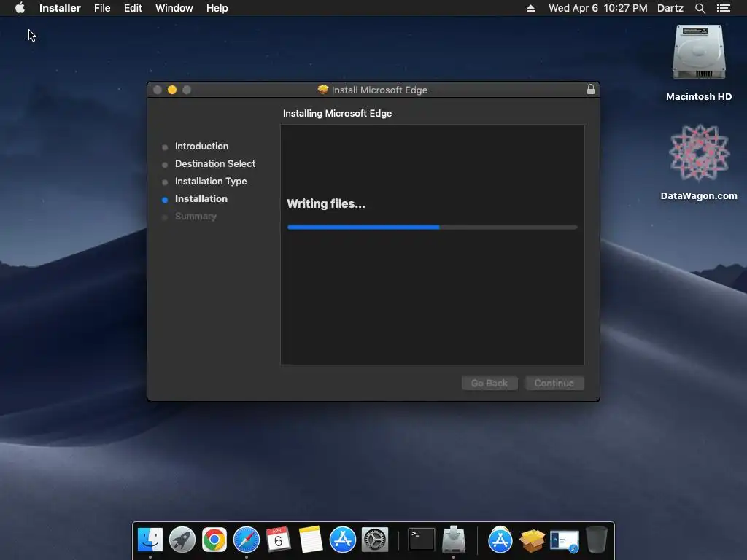Click the Destination Select step
Screen dimensions: 747x560
215,164
